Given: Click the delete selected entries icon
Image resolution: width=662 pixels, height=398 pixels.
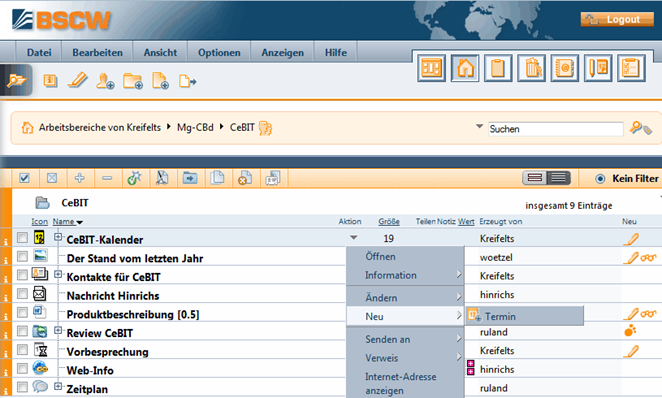Looking at the screenshot, I should [x=244, y=178].
